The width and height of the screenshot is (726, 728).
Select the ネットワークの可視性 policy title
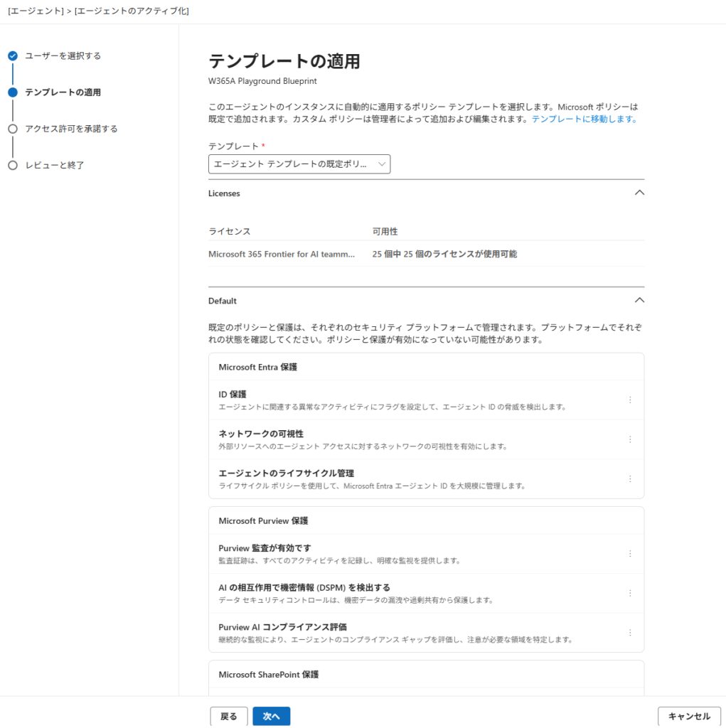[260, 434]
